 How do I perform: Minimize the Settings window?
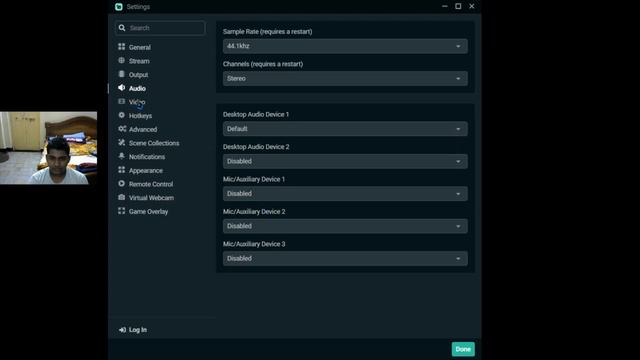coord(445,6)
